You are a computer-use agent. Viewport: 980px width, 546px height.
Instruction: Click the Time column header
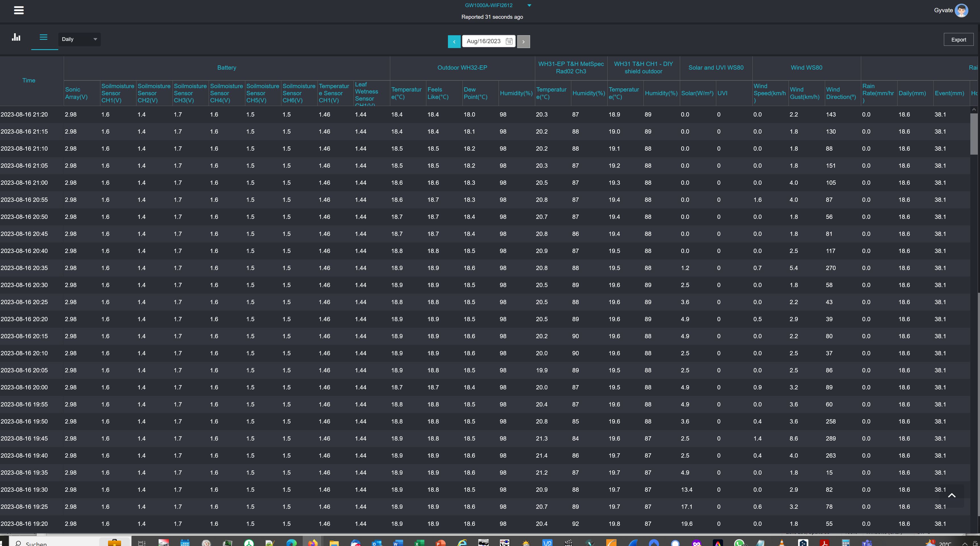click(28, 80)
